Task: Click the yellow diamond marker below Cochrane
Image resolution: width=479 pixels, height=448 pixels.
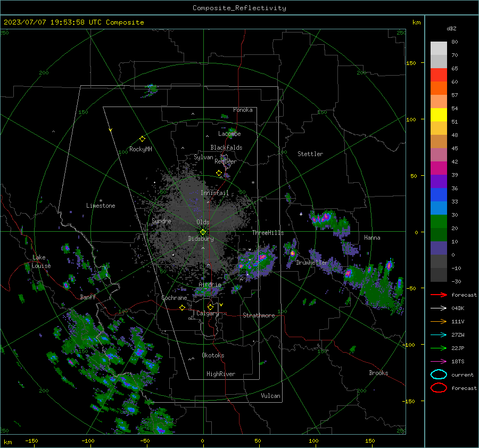Action: coord(182,308)
